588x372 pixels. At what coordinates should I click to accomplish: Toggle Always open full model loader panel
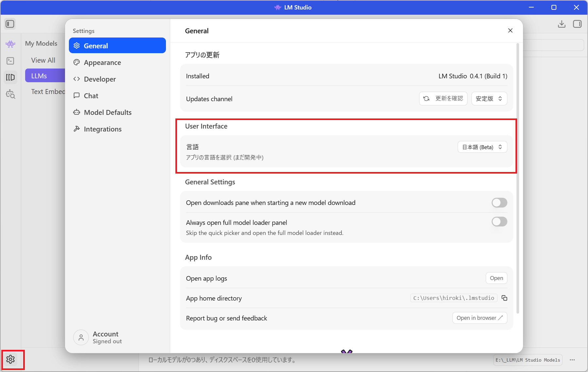coord(499,222)
